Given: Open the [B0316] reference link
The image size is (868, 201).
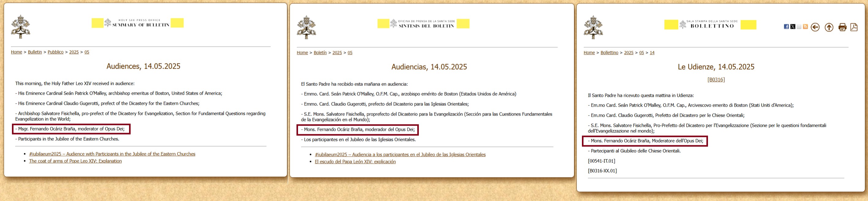Looking at the screenshot, I should (x=716, y=79).
